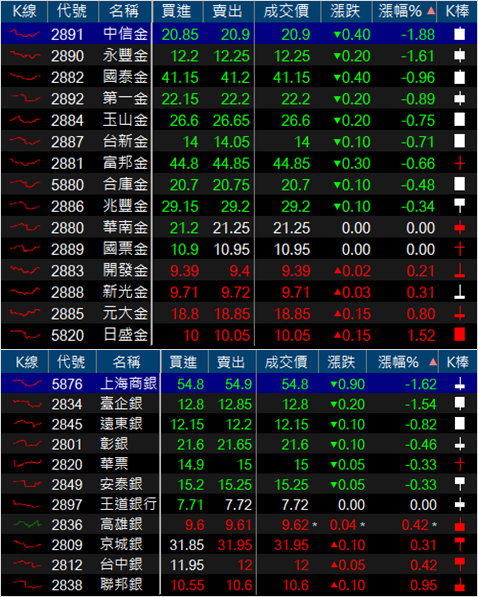Click candlestick icon in 2812 台中銀 row

459,565
